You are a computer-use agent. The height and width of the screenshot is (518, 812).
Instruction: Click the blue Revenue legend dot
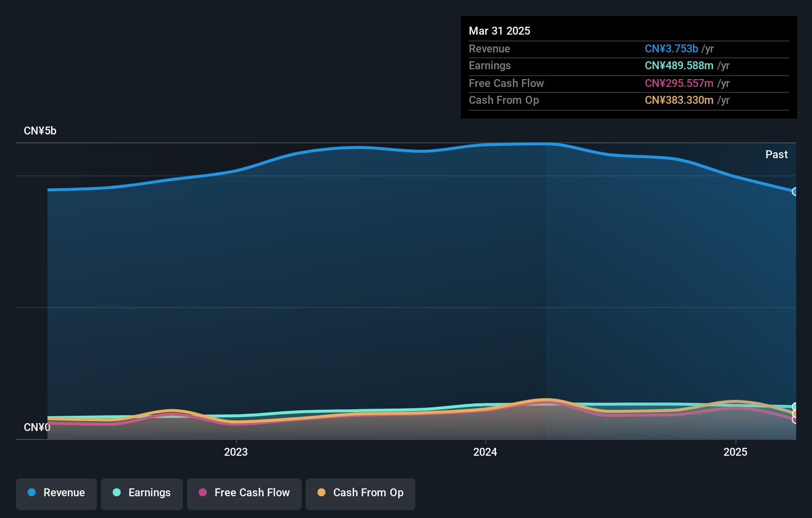click(x=32, y=492)
